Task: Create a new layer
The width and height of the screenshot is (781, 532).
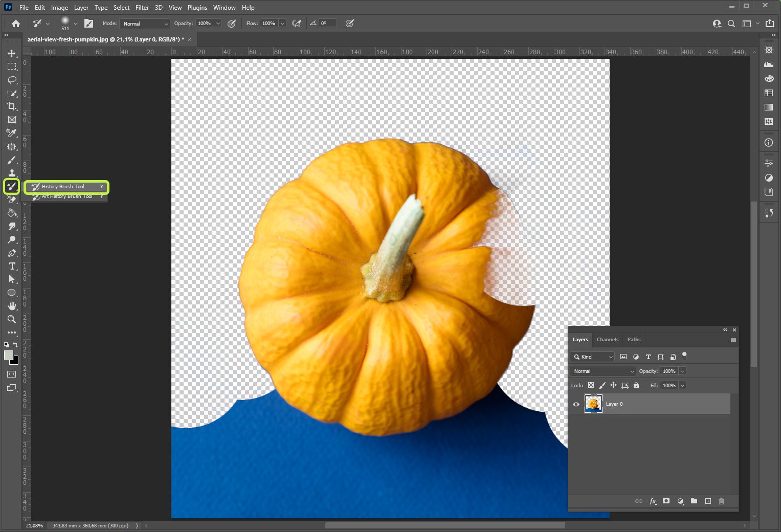Action: (708, 501)
